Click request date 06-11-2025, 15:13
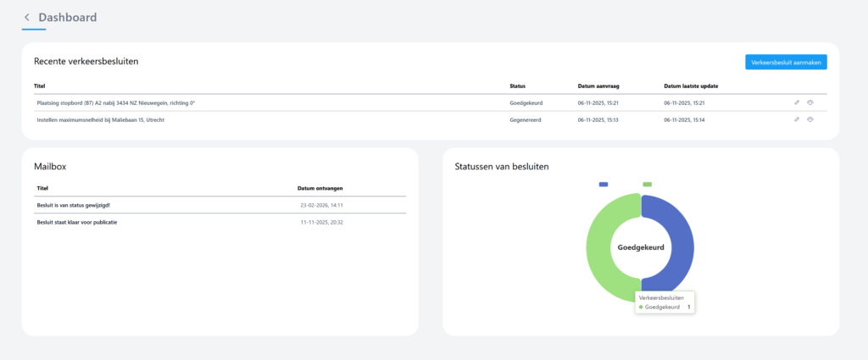Image resolution: width=868 pixels, height=360 pixels. 598,119
